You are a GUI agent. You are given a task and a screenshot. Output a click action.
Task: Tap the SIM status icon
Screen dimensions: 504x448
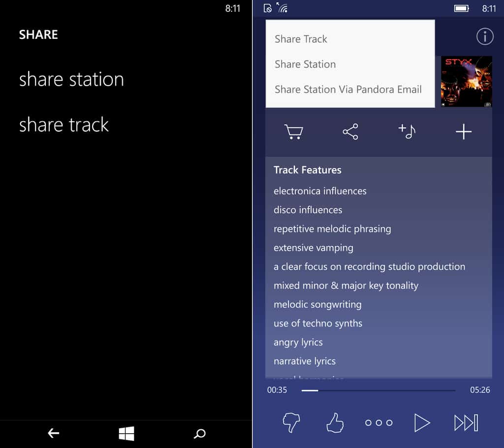[267, 8]
